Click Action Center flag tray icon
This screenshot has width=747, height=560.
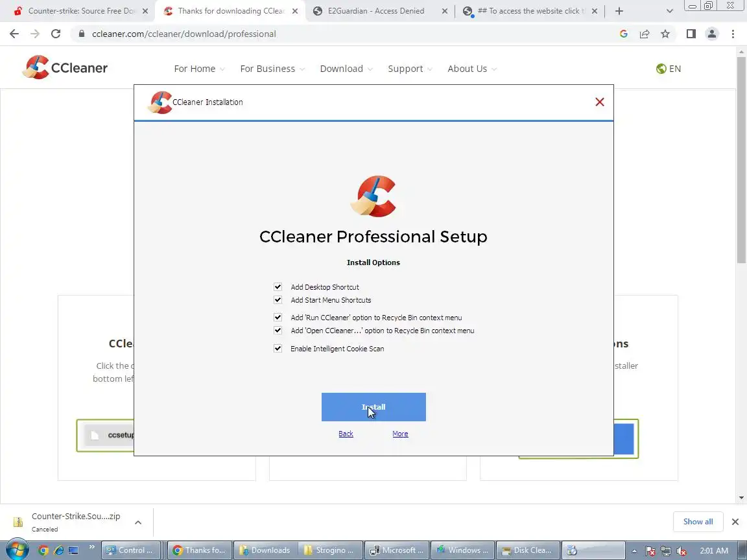[650, 551]
